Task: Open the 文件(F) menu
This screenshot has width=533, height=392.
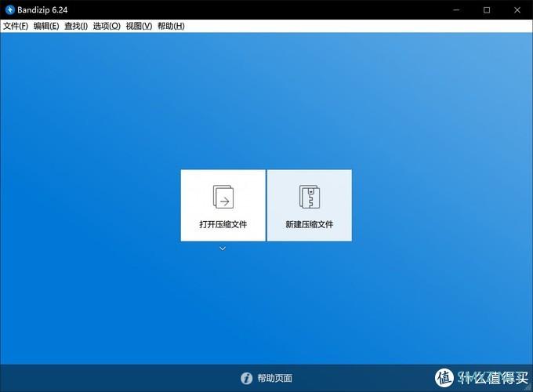Action: click(16, 26)
